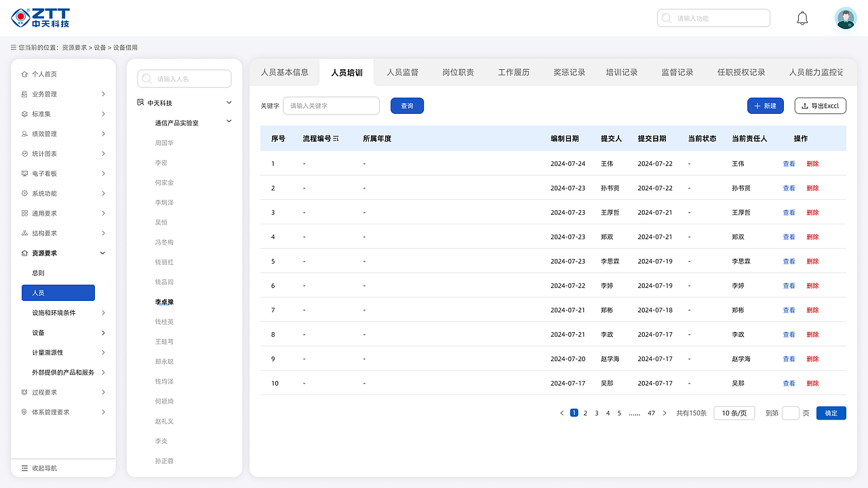Screen dimensions: 868x488
Task: Open the notification bell
Action: [x=802, y=18]
